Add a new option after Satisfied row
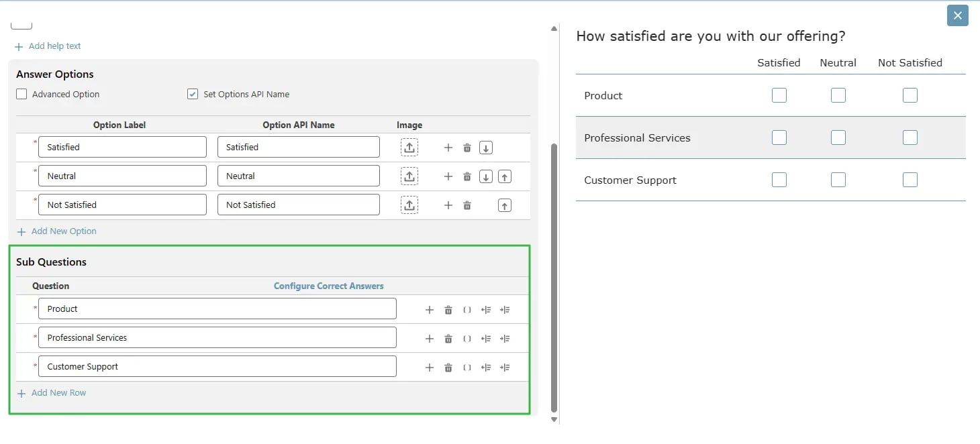 coord(448,148)
